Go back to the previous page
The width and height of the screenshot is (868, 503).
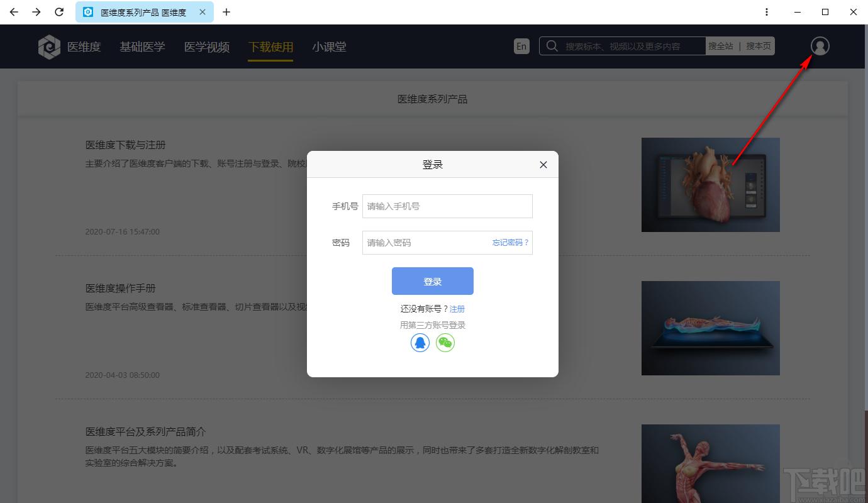click(x=14, y=12)
